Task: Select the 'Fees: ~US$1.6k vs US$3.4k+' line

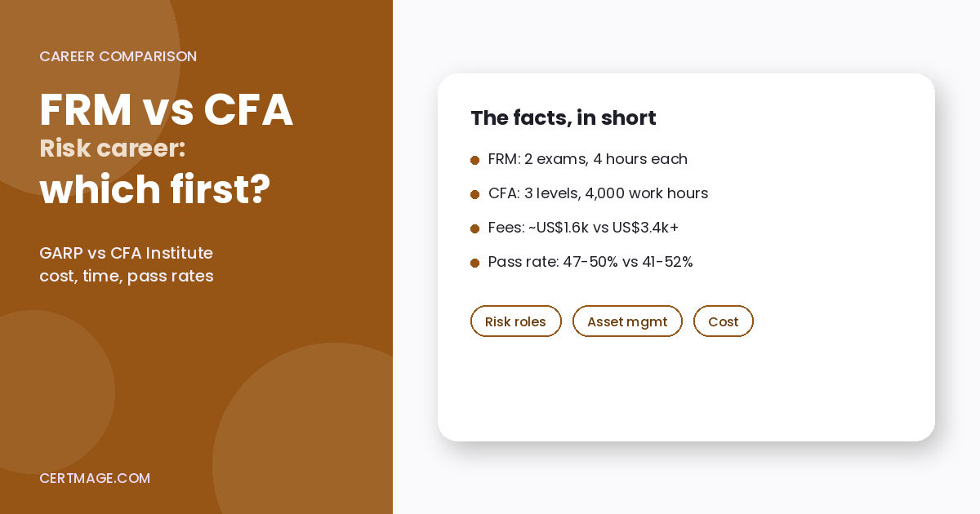Action: click(x=583, y=228)
